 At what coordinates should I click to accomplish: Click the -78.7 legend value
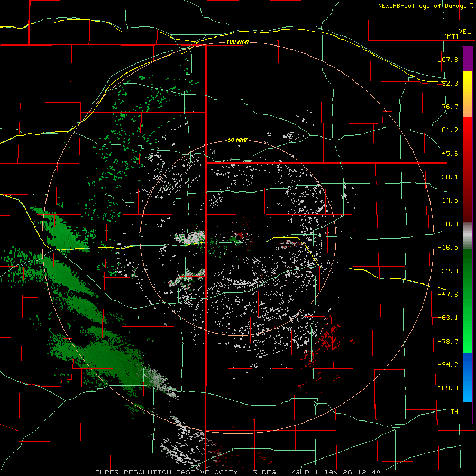pyautogui.click(x=448, y=342)
